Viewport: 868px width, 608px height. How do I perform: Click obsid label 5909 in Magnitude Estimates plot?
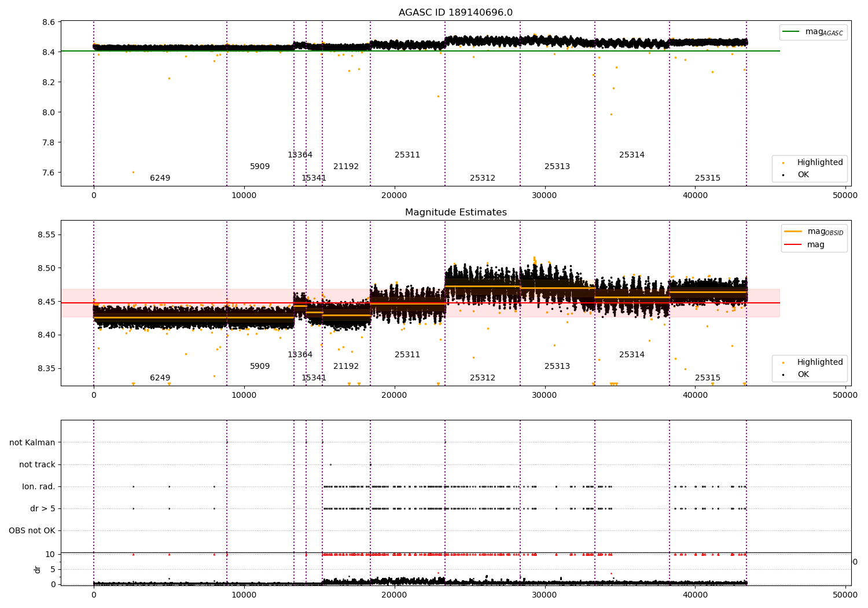click(x=260, y=366)
